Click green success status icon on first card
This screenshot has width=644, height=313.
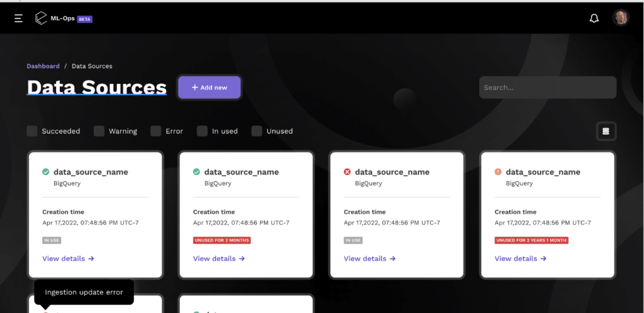coord(45,172)
